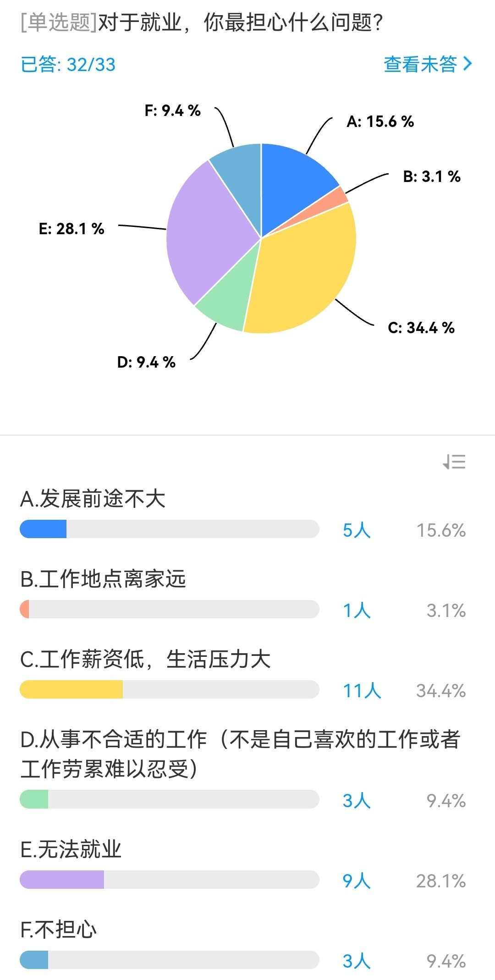This screenshot has width=495, height=980.
Task: Open the 9人 respondents count
Action: pos(357,881)
